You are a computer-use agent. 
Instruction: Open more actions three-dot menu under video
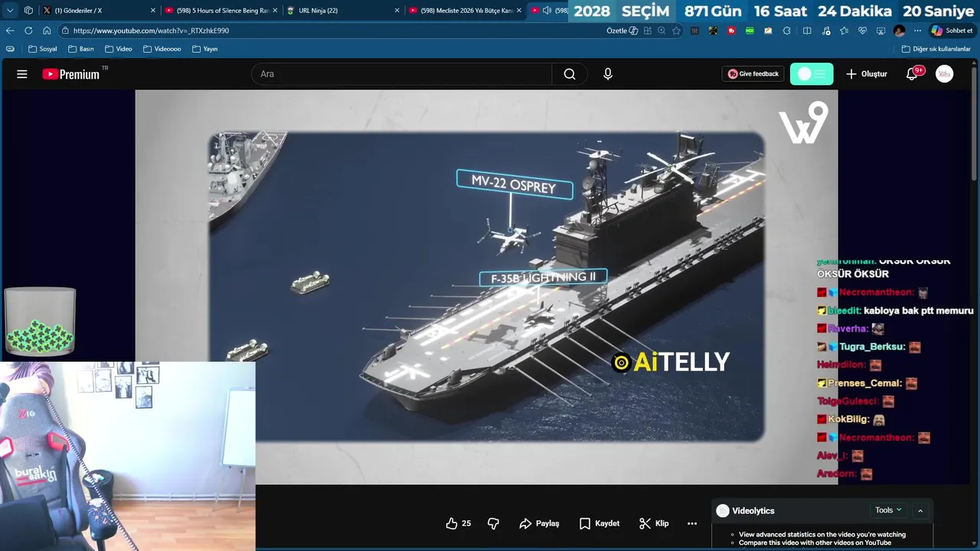692,523
